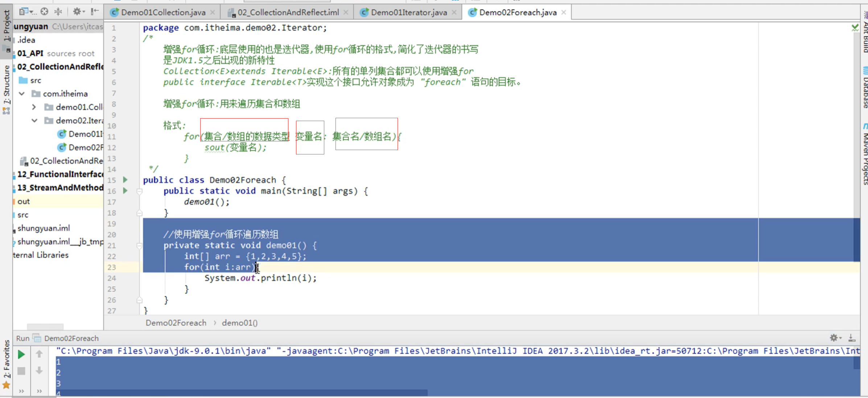Open Demo01I class file in tree

pyautogui.click(x=81, y=134)
